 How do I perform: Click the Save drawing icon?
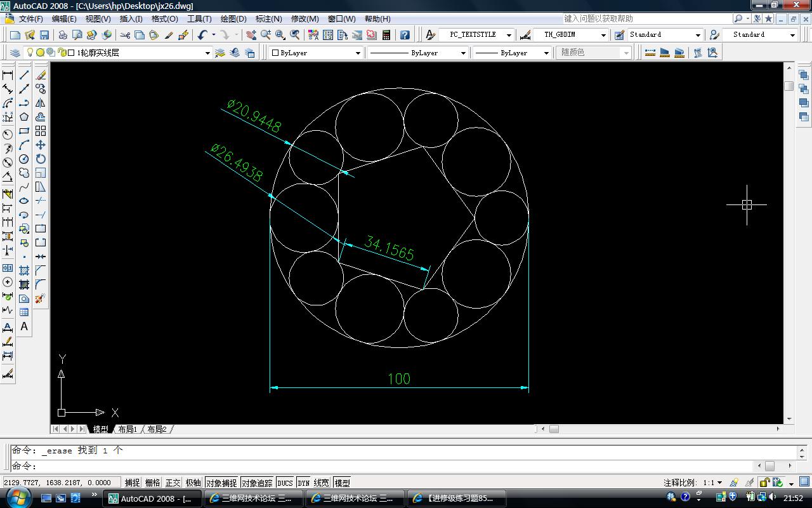(44, 35)
